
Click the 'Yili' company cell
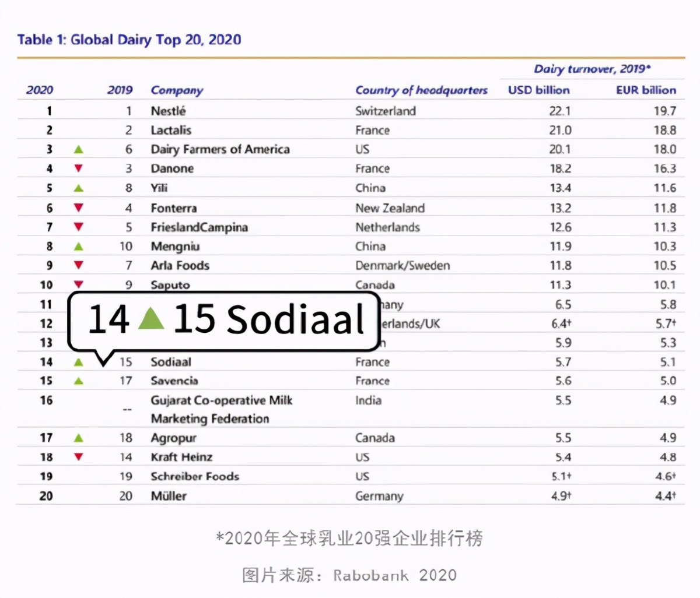[159, 188]
